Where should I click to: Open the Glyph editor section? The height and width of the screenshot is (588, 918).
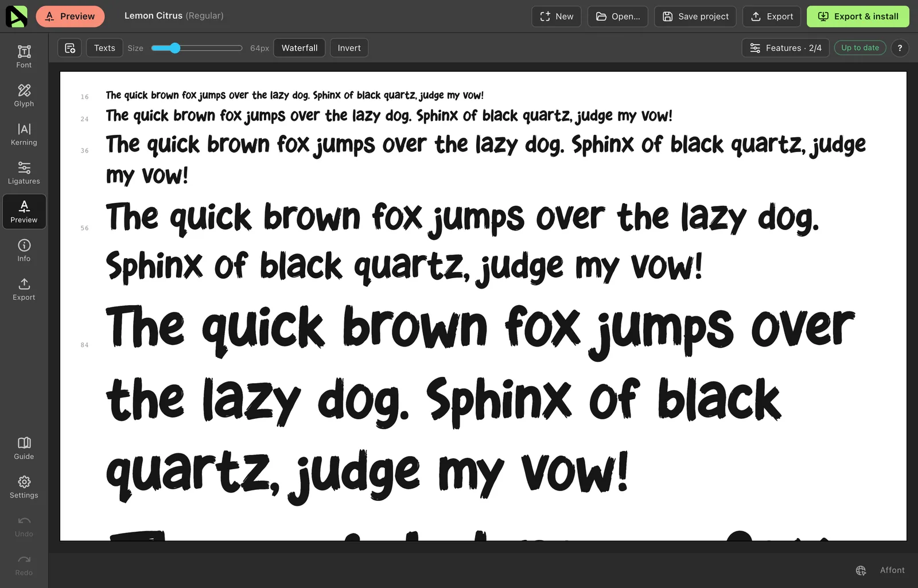click(x=24, y=95)
